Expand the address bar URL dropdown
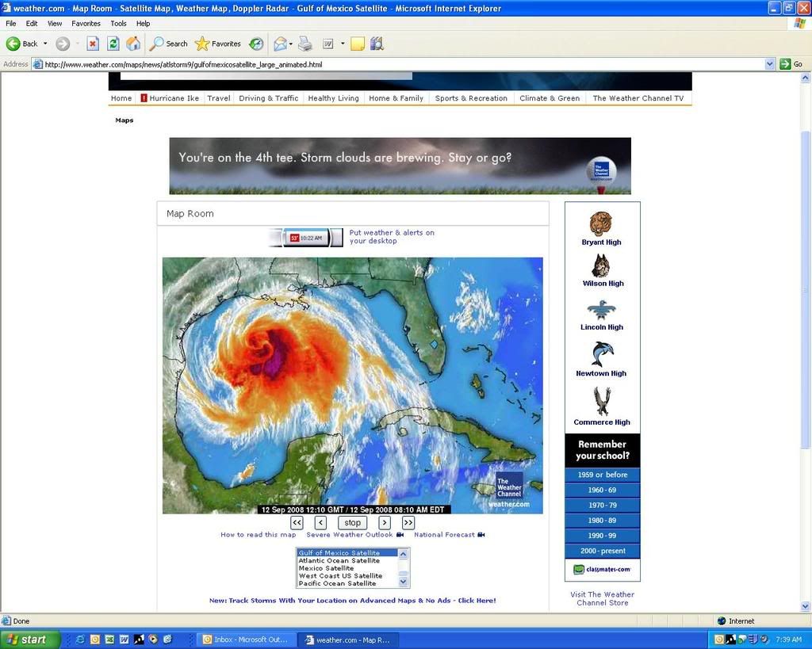The height and width of the screenshot is (649, 812). (769, 64)
